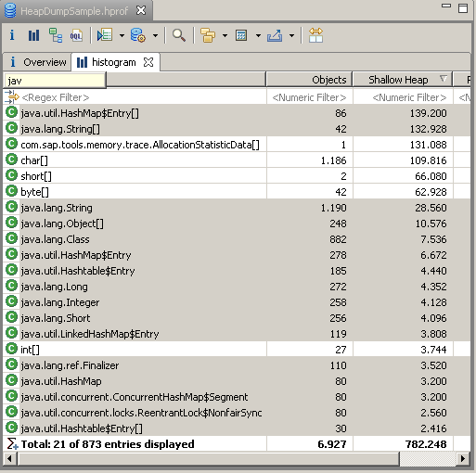Click class icon of java.util.Hashtable$Entry[] row
This screenshot has height=473, width=476.
(x=12, y=428)
